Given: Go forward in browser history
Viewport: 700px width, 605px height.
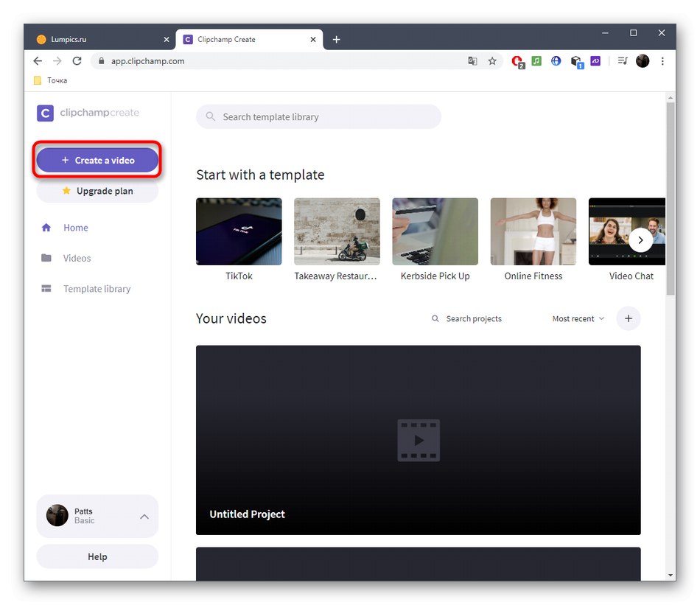Looking at the screenshot, I should pyautogui.click(x=57, y=61).
